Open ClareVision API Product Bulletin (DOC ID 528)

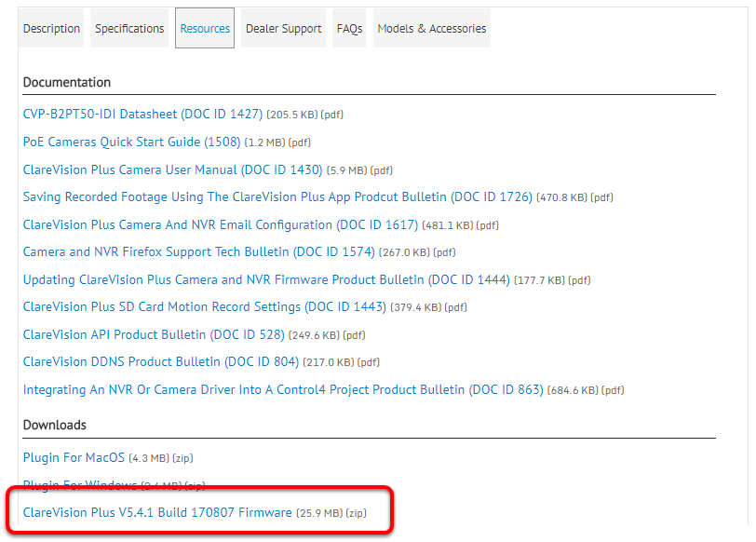pyautogui.click(x=154, y=334)
